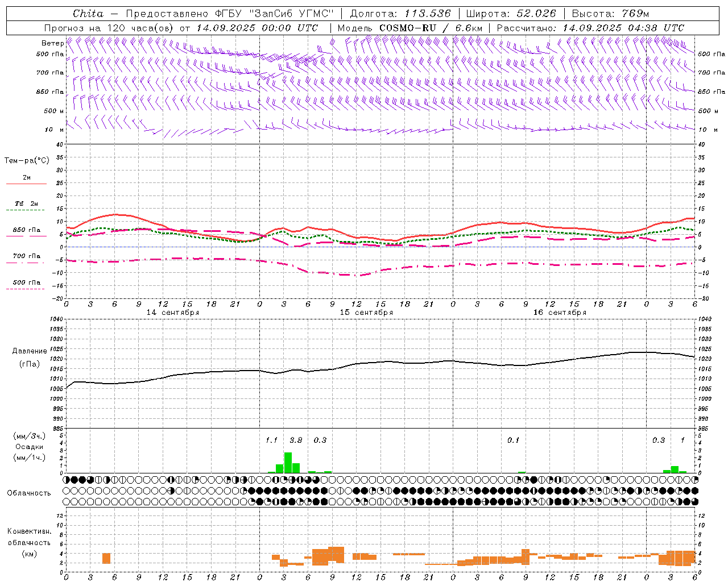Image resolution: width=728 pixels, height=582 pixels.
Task: Click the "10 м" wind level label on left
Action: pyautogui.click(x=55, y=130)
